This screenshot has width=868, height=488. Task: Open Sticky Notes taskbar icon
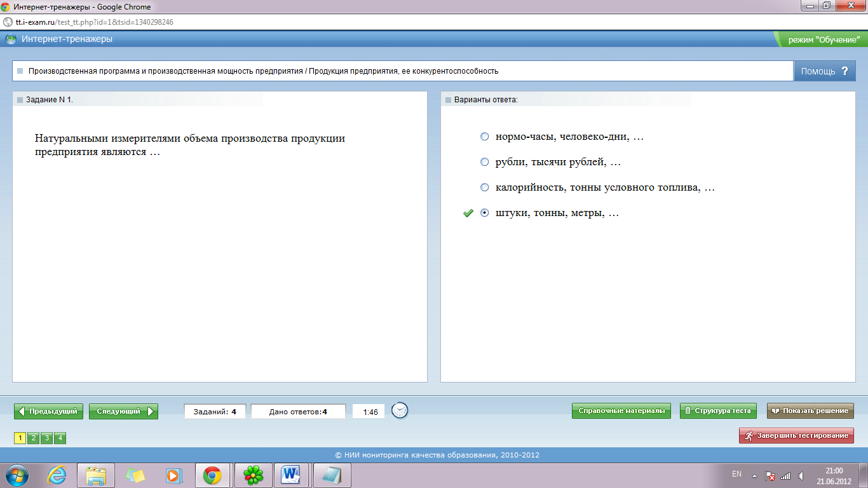pyautogui.click(x=135, y=475)
